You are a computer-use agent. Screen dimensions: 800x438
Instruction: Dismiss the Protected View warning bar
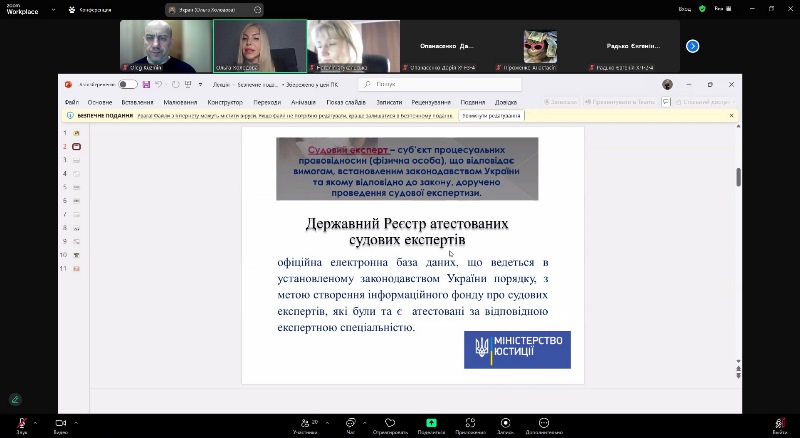tap(731, 116)
